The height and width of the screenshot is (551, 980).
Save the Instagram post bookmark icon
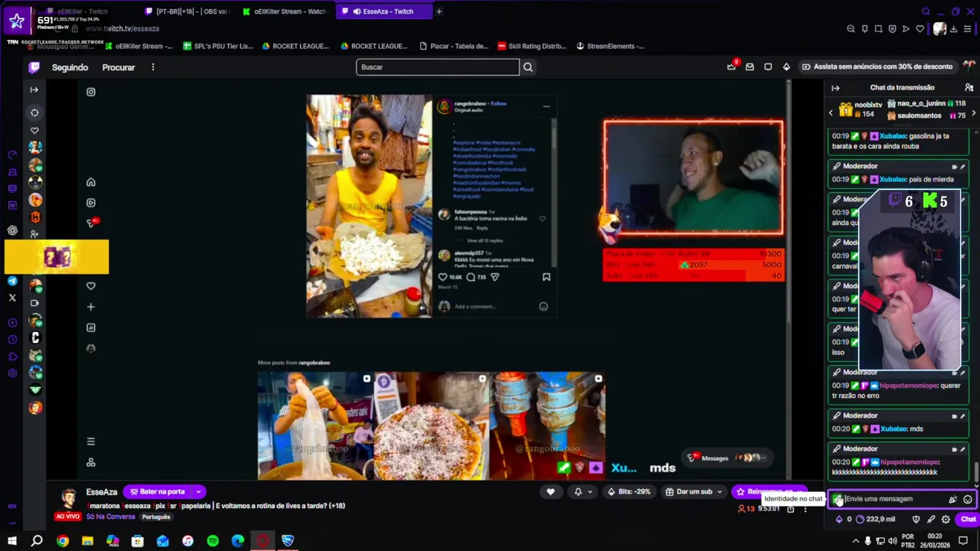[x=546, y=277]
